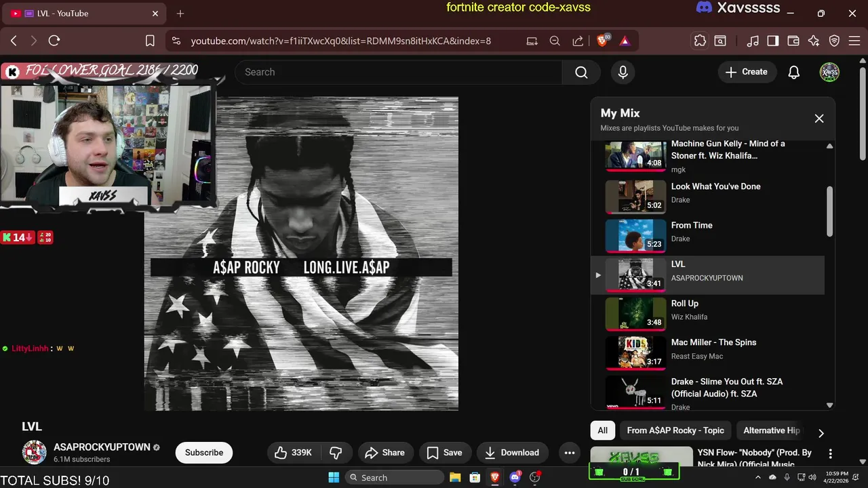Screen dimensions: 868x488
Task: Open options for YSN Flow Nobody video
Action: tap(830, 453)
